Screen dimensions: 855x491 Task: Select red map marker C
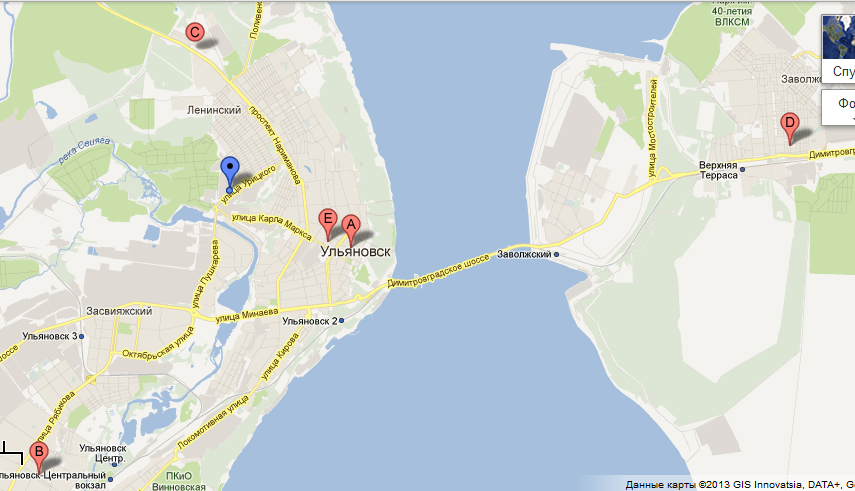[194, 33]
